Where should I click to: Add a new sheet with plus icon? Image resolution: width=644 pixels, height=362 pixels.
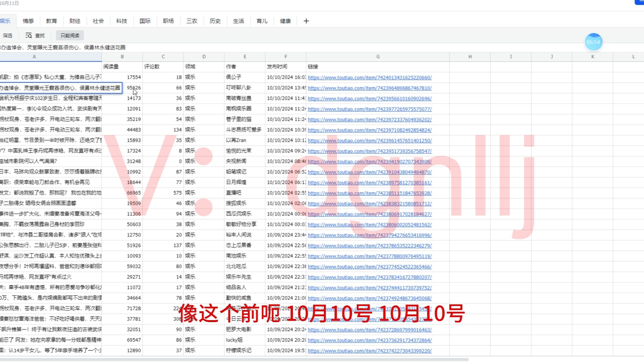tap(306, 21)
